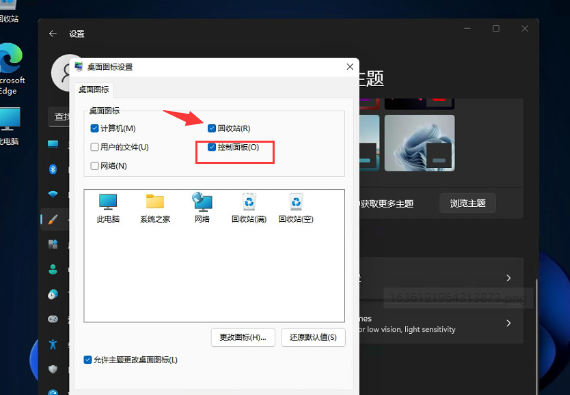Select the 网络 icon in the icon list
570x395 pixels.
(x=202, y=207)
